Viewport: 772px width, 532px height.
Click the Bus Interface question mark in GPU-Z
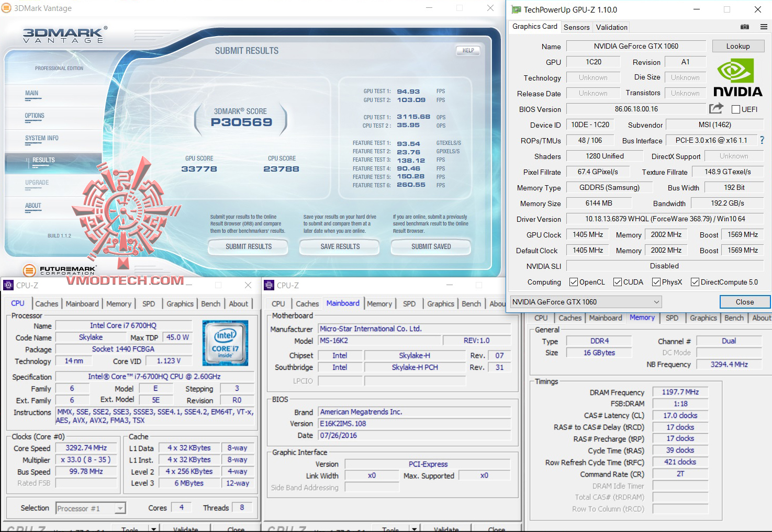click(762, 140)
